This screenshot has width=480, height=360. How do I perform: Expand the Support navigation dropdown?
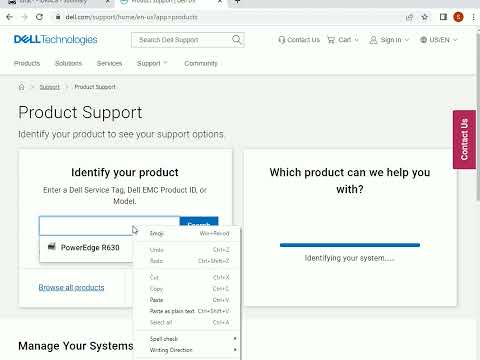[152, 63]
